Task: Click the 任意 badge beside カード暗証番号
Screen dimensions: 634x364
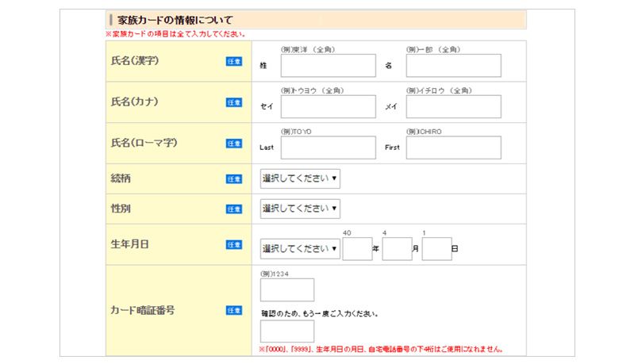Action: pos(234,310)
